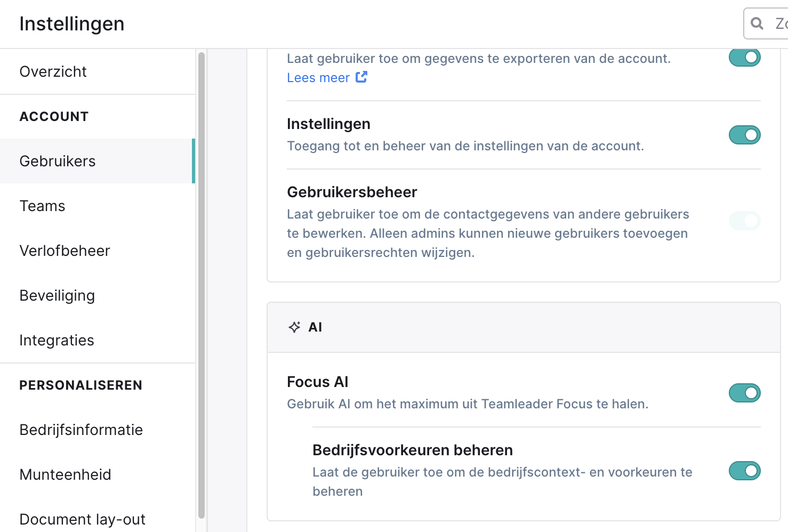The height and width of the screenshot is (532, 788).
Task: Disable the Instellingen access toggle
Action: click(745, 135)
